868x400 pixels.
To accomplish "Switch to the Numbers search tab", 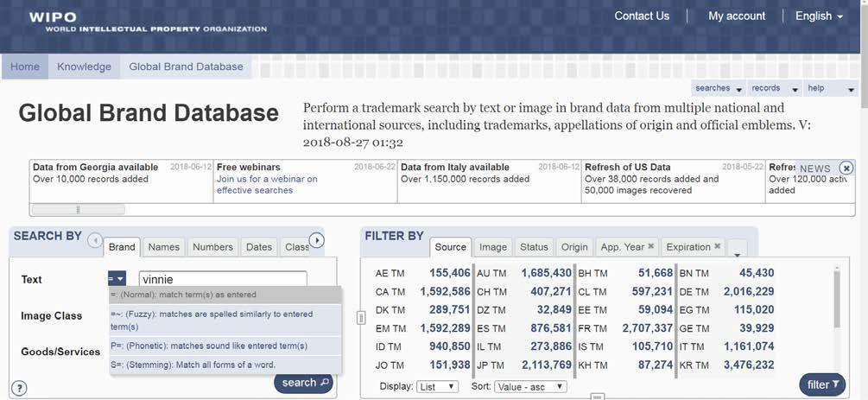I will coord(213,247).
